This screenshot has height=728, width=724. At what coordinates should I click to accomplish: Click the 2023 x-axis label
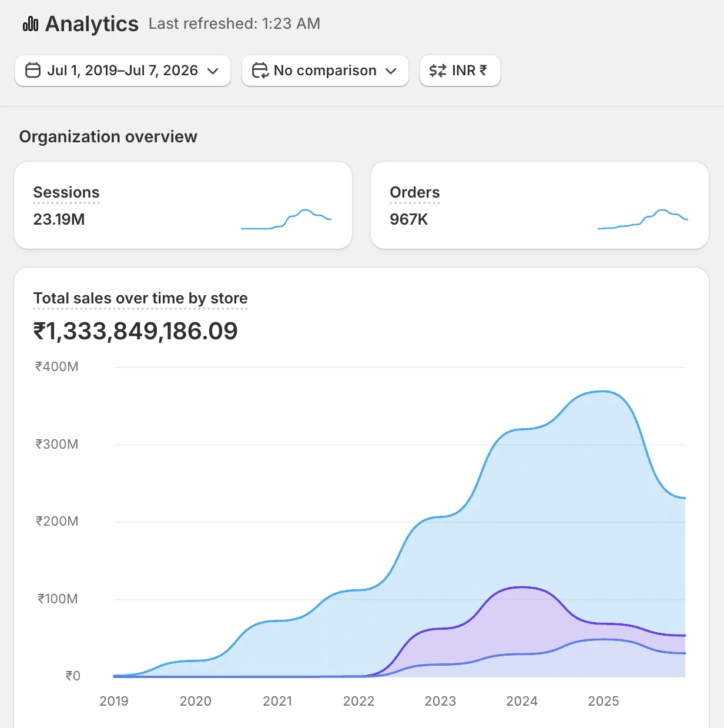(x=441, y=701)
